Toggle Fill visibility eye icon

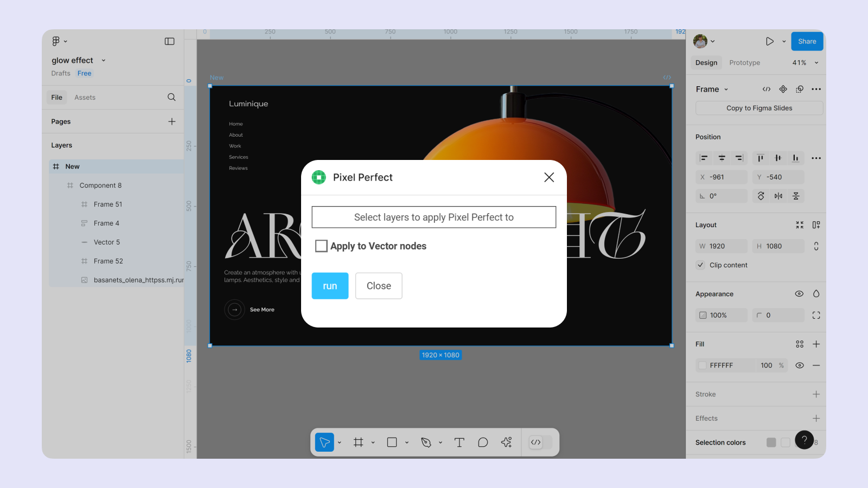click(x=799, y=365)
